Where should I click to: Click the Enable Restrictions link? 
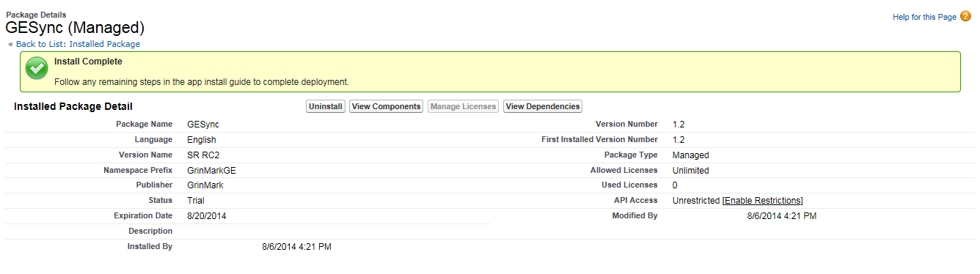click(763, 201)
